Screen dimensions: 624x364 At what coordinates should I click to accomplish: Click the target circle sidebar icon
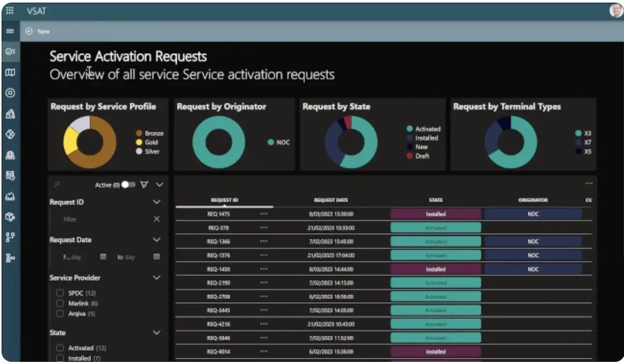[10, 93]
